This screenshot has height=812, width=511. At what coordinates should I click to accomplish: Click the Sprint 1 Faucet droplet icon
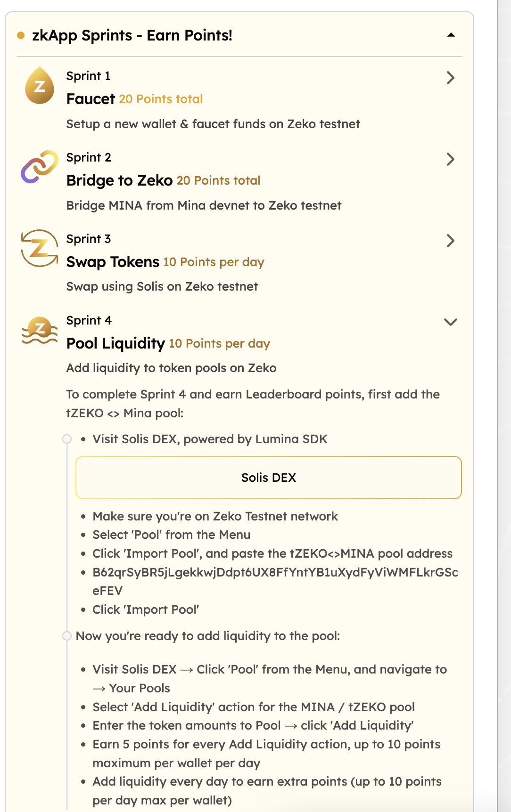pyautogui.click(x=40, y=86)
